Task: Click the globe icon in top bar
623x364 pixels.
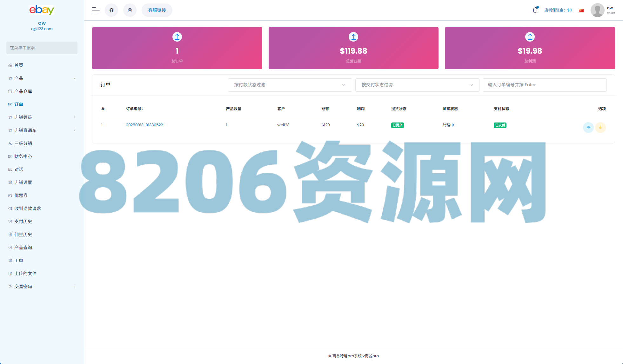Action: click(111, 10)
